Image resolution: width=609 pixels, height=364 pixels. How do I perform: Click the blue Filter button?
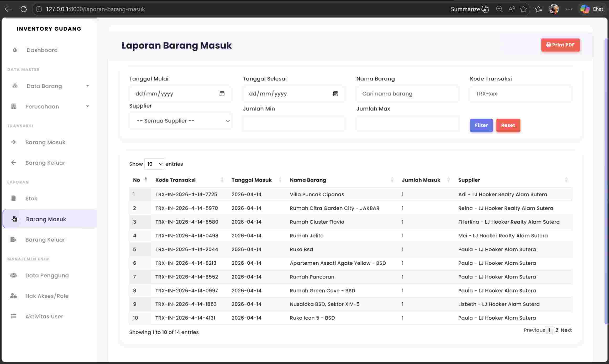(x=481, y=125)
